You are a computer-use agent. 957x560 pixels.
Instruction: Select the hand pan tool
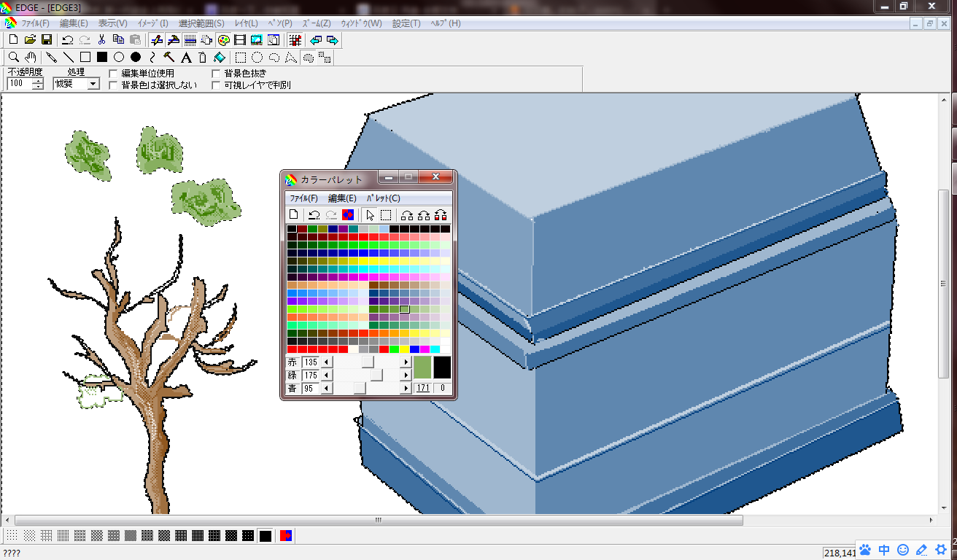31,57
